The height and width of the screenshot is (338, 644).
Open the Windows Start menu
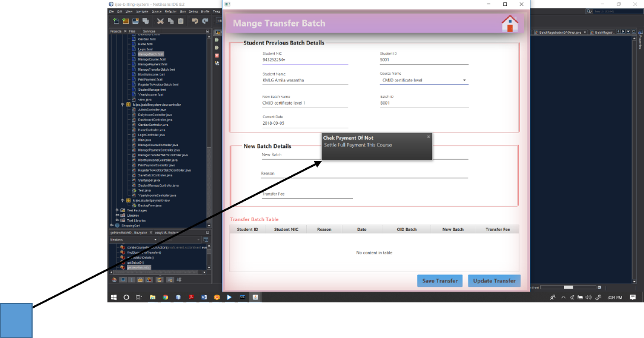[x=114, y=297]
